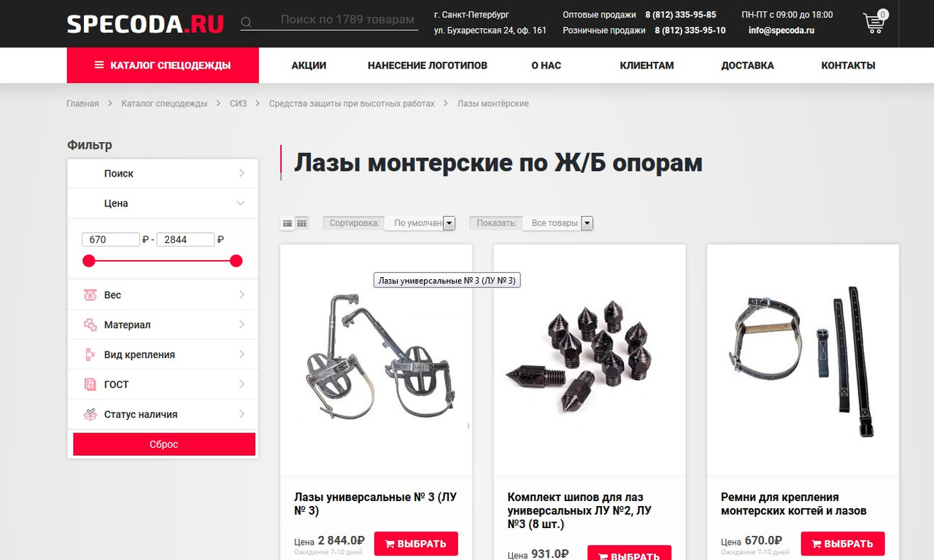Open the shopping cart icon
This screenshot has width=934, height=560.
click(874, 23)
